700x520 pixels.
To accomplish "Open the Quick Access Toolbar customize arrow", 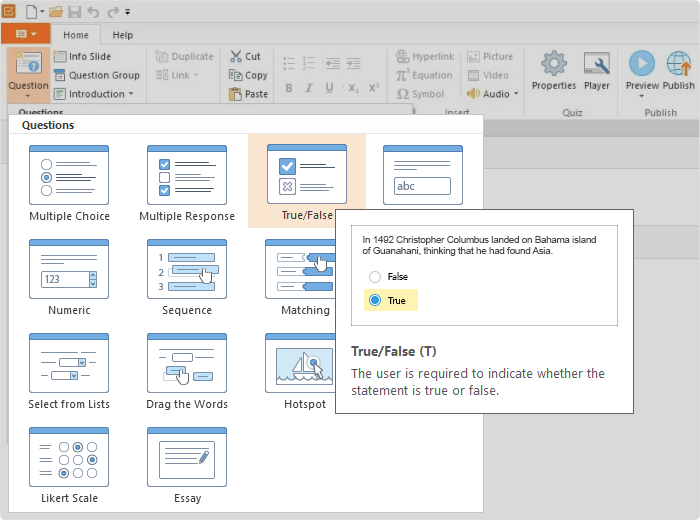I will coord(128,12).
